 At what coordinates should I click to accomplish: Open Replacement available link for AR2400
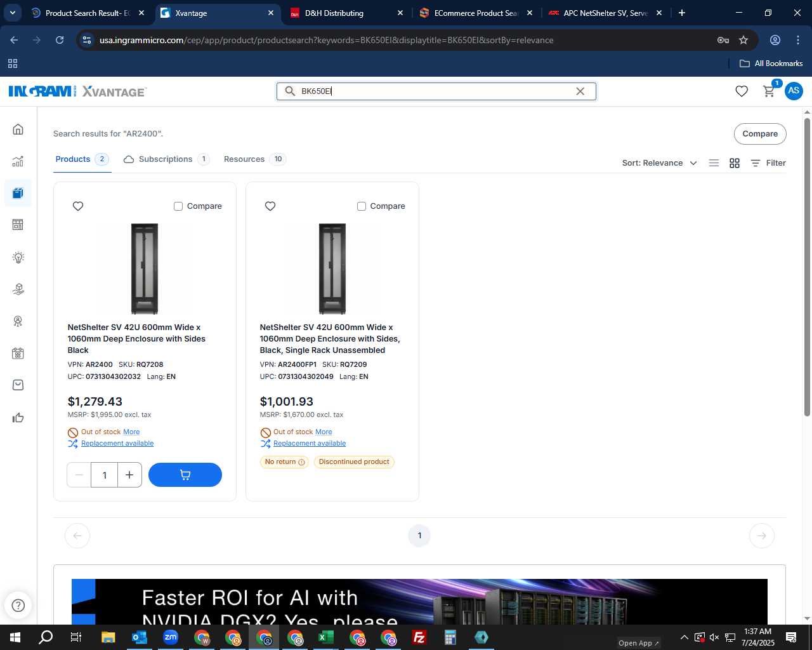coord(117,444)
